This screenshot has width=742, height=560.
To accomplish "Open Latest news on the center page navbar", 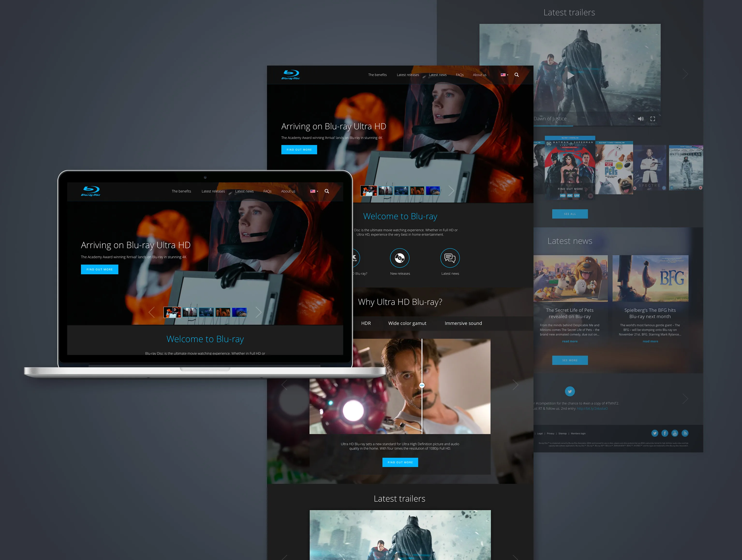I will pos(438,75).
